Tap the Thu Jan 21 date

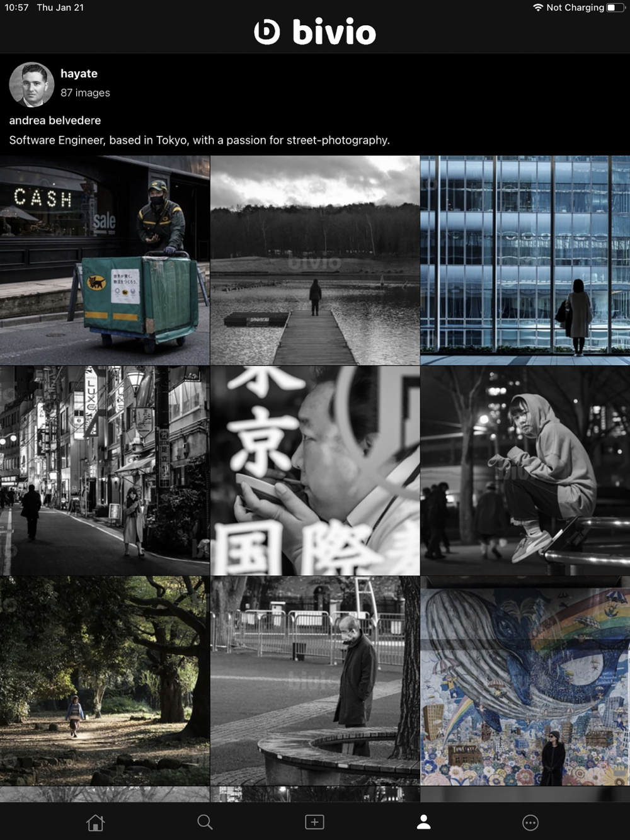point(60,8)
